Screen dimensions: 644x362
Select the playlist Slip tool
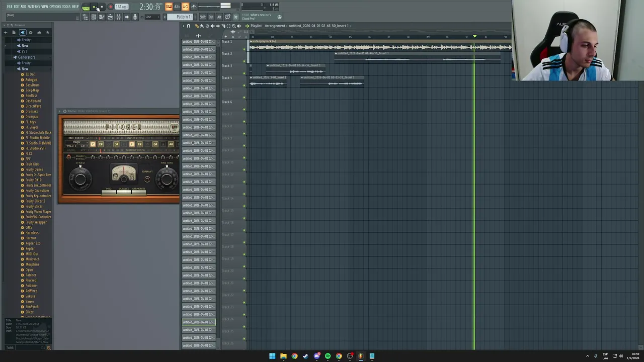218,26
